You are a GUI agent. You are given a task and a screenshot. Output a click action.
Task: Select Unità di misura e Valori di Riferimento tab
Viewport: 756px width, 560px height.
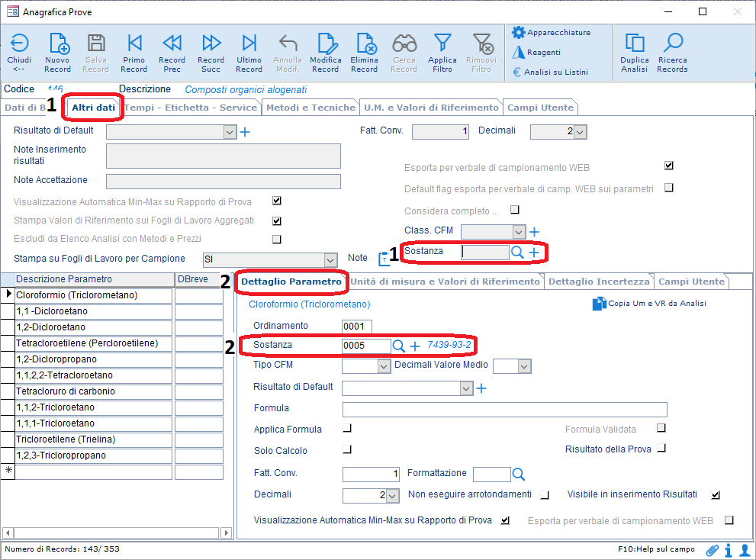(x=445, y=282)
